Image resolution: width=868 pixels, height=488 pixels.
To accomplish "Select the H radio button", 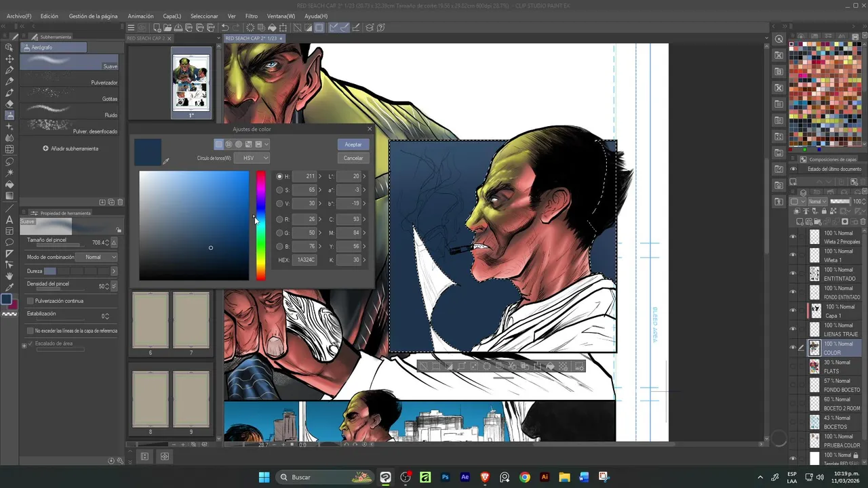I will (279, 176).
